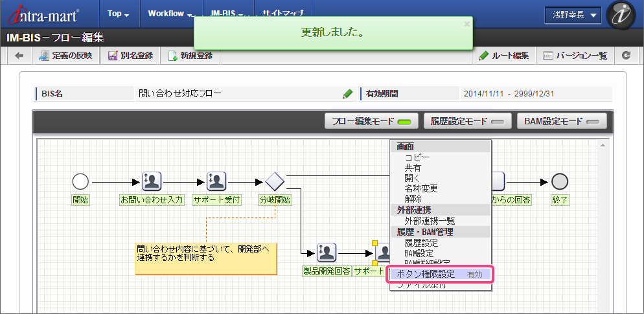The width and height of the screenshot is (644, 314).
Task: Select the 終了 end circle node
Action: pos(560,181)
